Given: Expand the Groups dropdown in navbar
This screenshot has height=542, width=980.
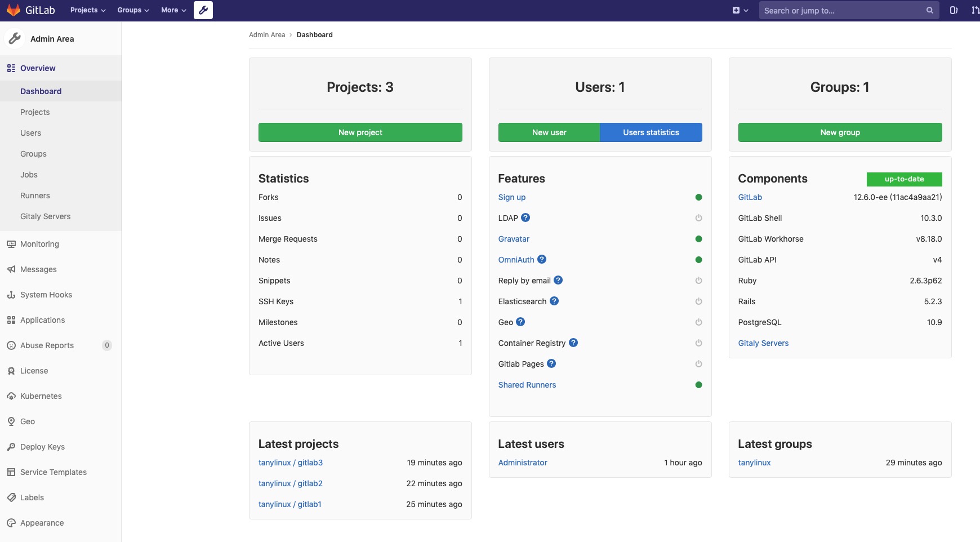Looking at the screenshot, I should pyautogui.click(x=133, y=10).
